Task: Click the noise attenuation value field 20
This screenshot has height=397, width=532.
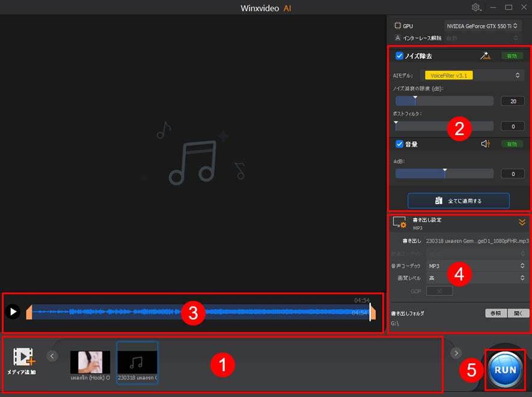Action: [513, 101]
